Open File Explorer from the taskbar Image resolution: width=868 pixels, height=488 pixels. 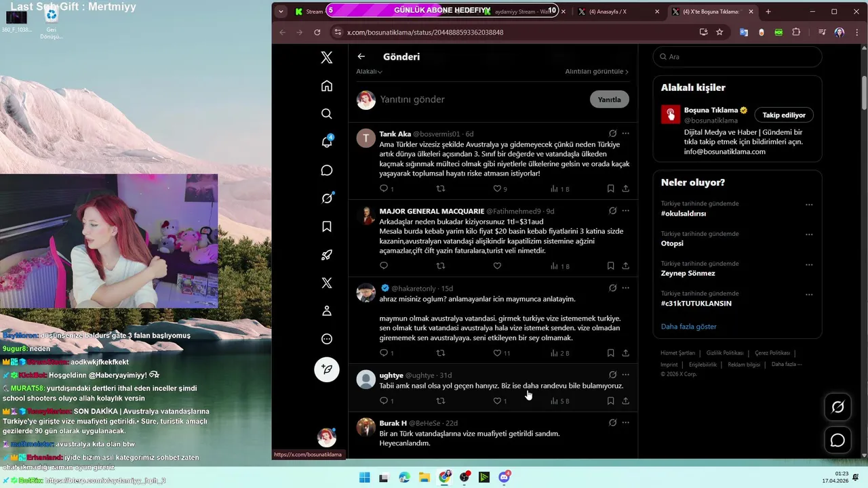pos(424,477)
